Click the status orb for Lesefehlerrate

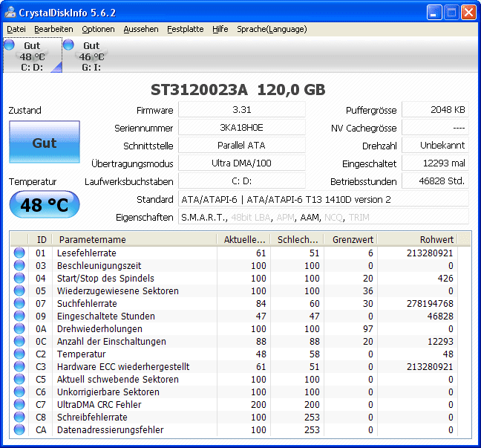tap(19, 253)
